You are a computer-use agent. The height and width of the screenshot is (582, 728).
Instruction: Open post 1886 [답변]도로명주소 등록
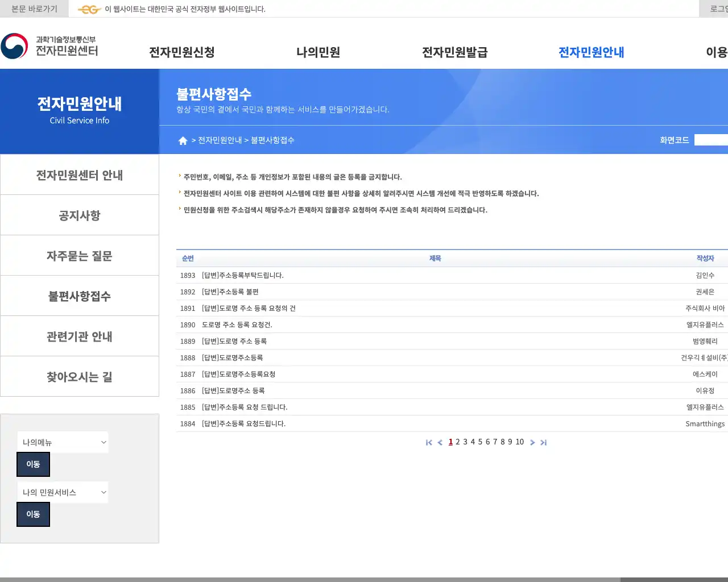pyautogui.click(x=233, y=390)
